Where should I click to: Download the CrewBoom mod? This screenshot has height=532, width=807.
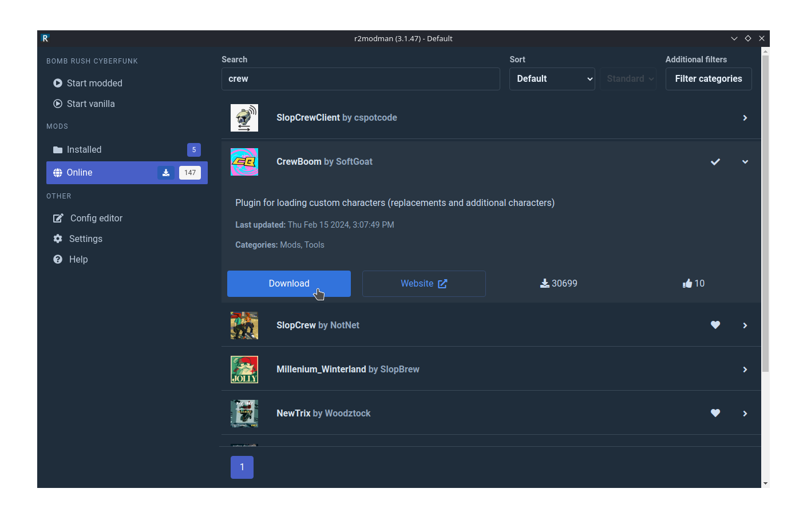tap(289, 284)
